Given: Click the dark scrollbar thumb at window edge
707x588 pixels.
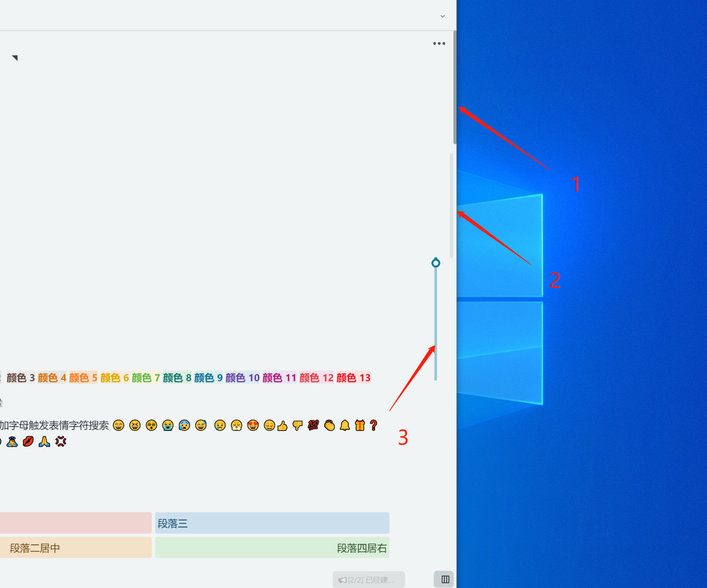Looking at the screenshot, I should pyautogui.click(x=455, y=87).
